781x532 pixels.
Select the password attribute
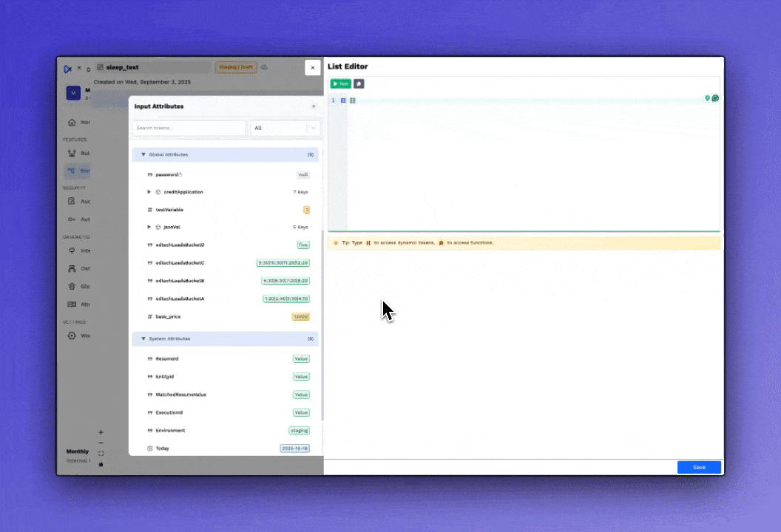[167, 174]
